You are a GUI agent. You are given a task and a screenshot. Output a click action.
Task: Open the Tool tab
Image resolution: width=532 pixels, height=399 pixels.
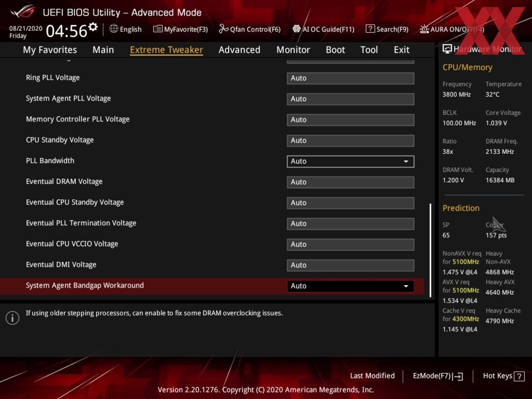coord(369,50)
